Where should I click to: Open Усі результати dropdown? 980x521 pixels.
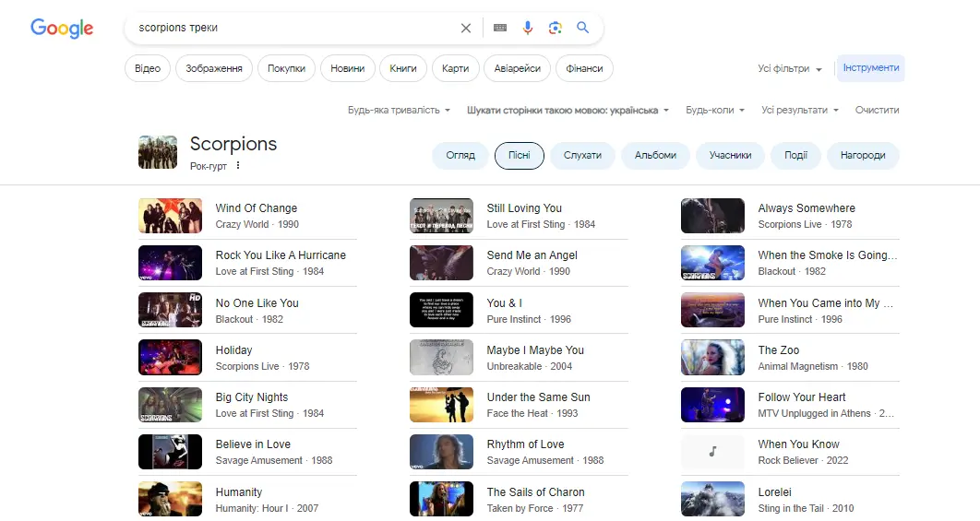coord(799,110)
